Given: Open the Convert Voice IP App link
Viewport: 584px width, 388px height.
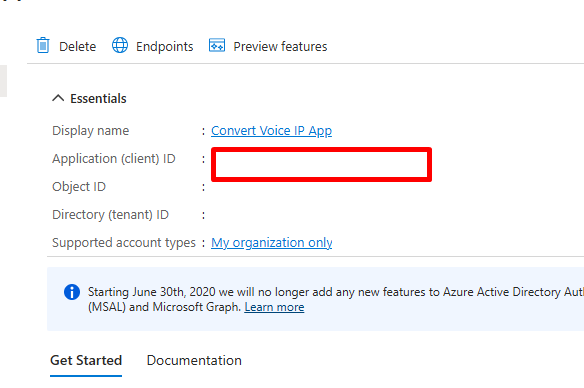Looking at the screenshot, I should 272,131.
